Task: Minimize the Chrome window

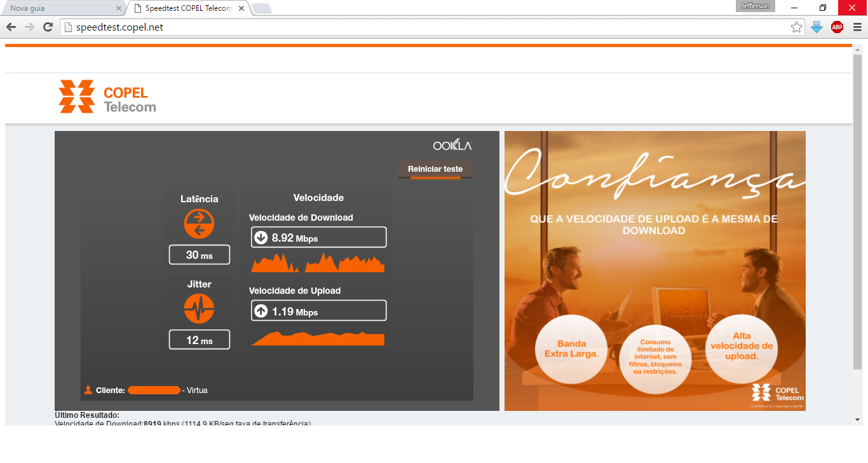Action: 794,8
